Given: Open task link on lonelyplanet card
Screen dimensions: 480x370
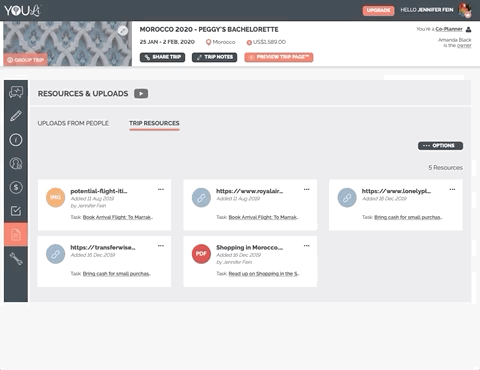Looking at the screenshot, I should (408, 217).
